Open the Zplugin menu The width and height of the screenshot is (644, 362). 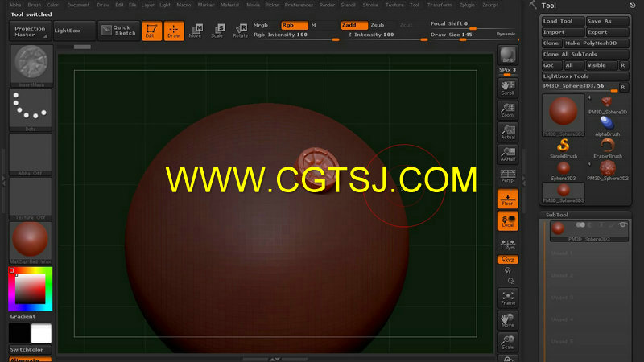467,5
